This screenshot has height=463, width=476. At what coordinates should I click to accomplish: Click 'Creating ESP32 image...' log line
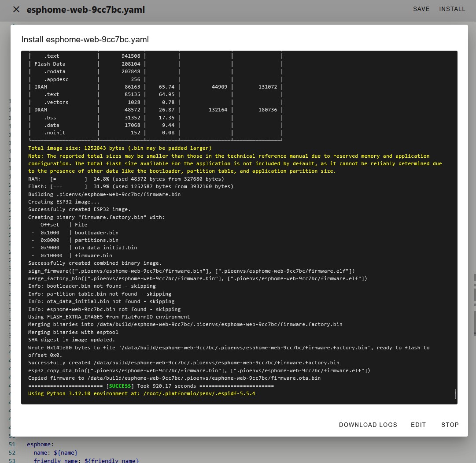pos(64,202)
